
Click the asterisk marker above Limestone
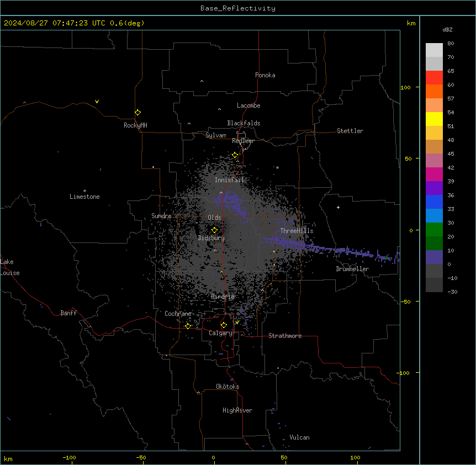[84, 191]
